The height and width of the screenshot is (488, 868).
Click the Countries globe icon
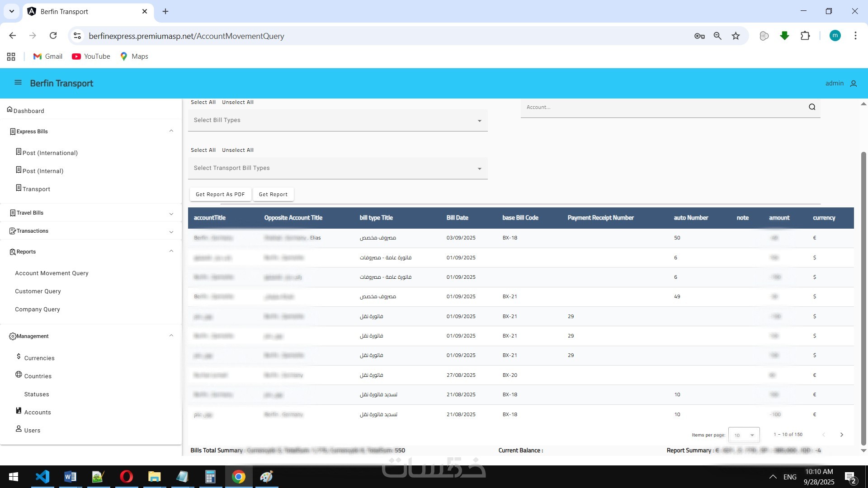tap(19, 375)
